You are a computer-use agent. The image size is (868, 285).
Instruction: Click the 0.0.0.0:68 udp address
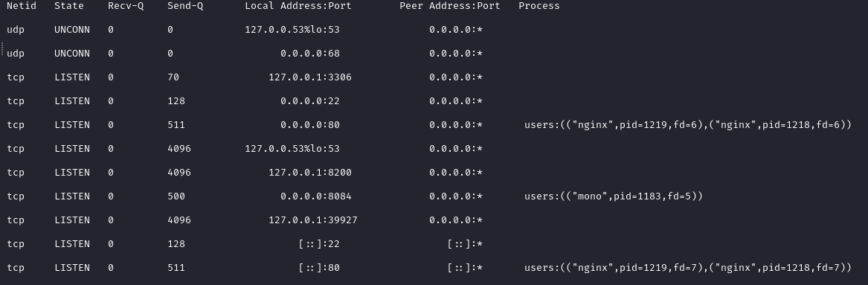click(310, 53)
